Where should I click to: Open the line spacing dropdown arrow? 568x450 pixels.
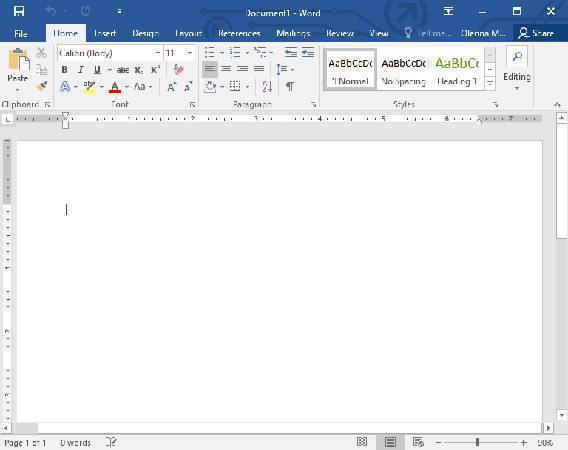click(292, 70)
